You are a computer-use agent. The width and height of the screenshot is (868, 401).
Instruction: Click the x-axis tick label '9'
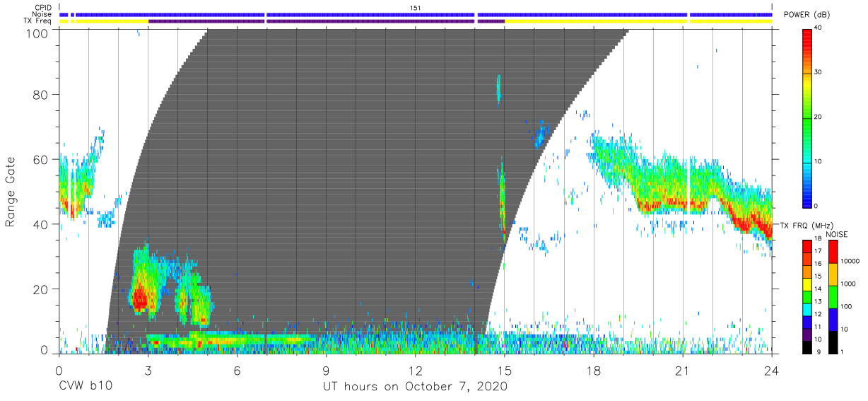[x=326, y=370]
